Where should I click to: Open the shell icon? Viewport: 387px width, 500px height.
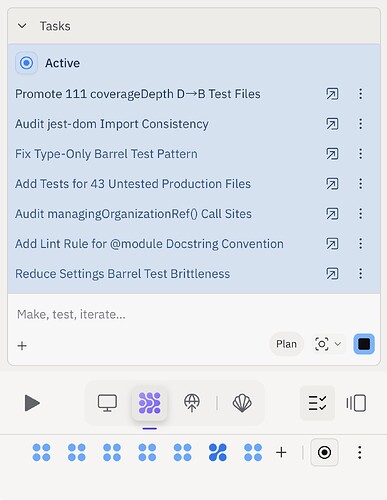[x=242, y=403]
